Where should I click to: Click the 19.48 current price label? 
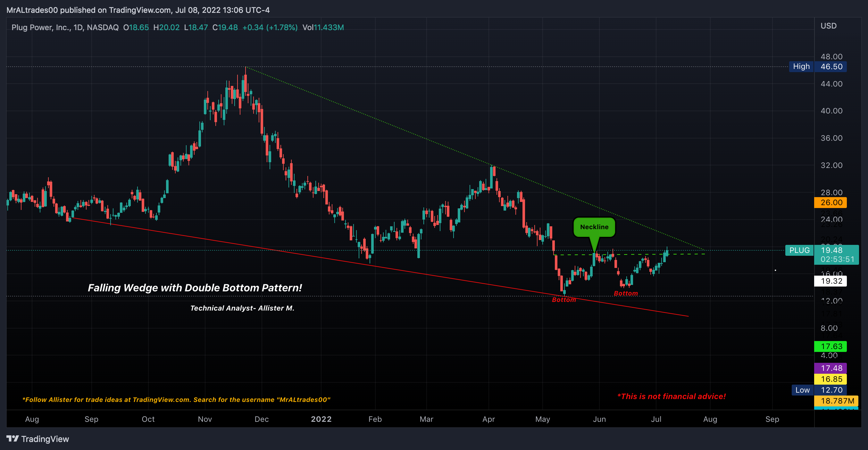point(831,250)
